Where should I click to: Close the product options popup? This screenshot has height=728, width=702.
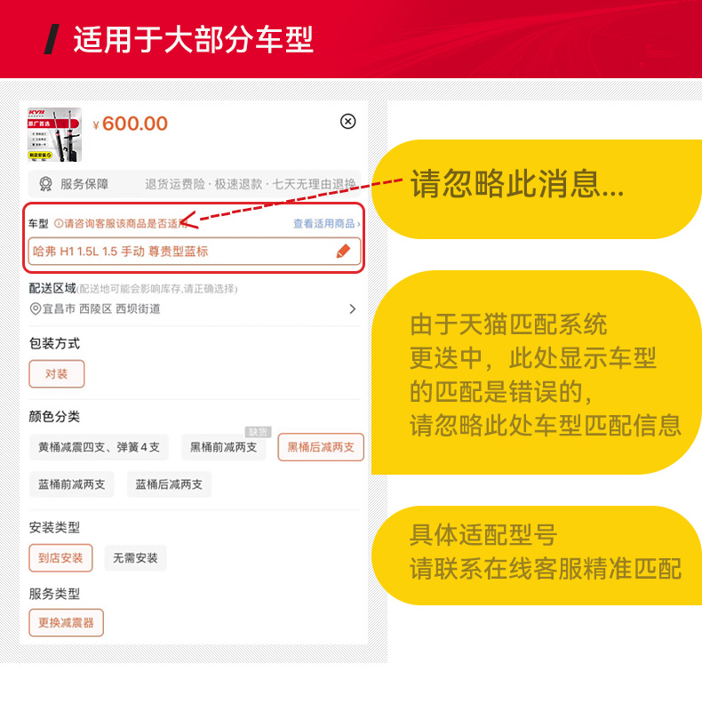pyautogui.click(x=347, y=121)
